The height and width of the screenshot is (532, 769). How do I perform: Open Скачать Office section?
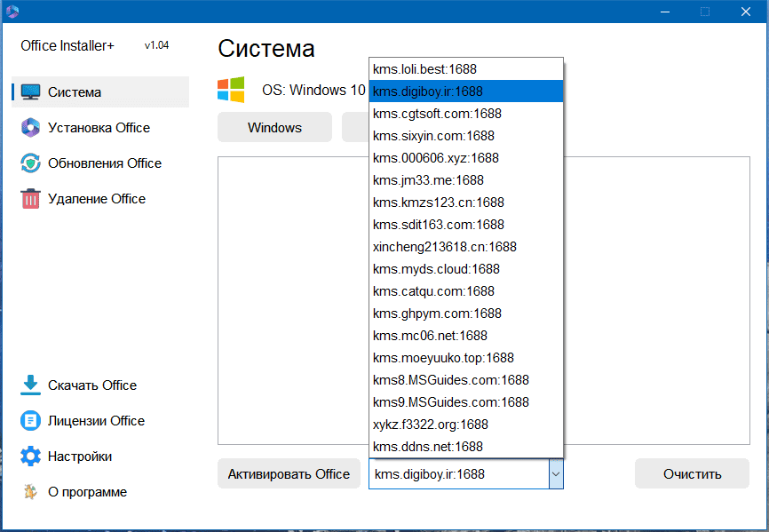click(92, 385)
